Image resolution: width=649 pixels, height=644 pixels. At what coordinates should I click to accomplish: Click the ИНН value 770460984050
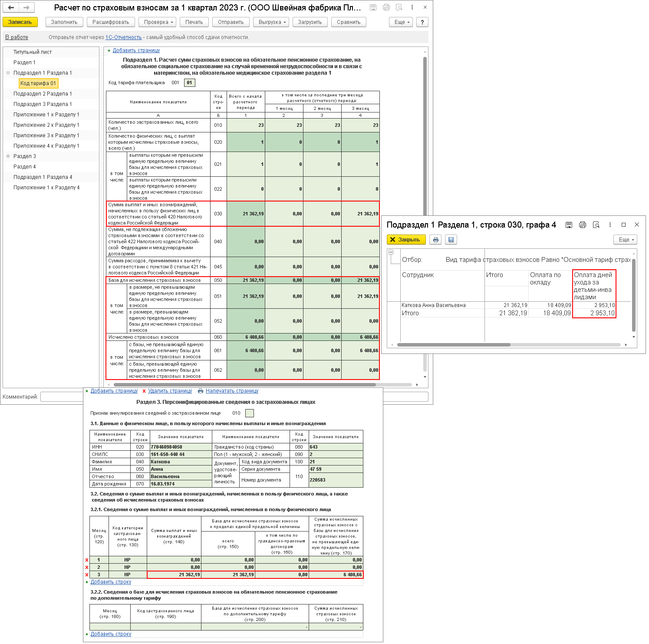click(x=181, y=447)
